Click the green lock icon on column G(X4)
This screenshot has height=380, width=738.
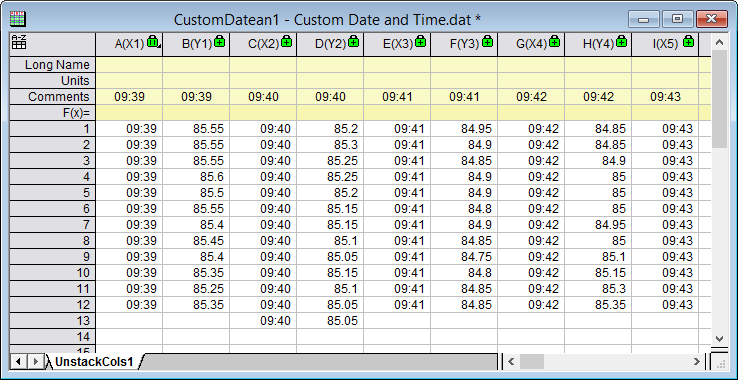click(554, 41)
